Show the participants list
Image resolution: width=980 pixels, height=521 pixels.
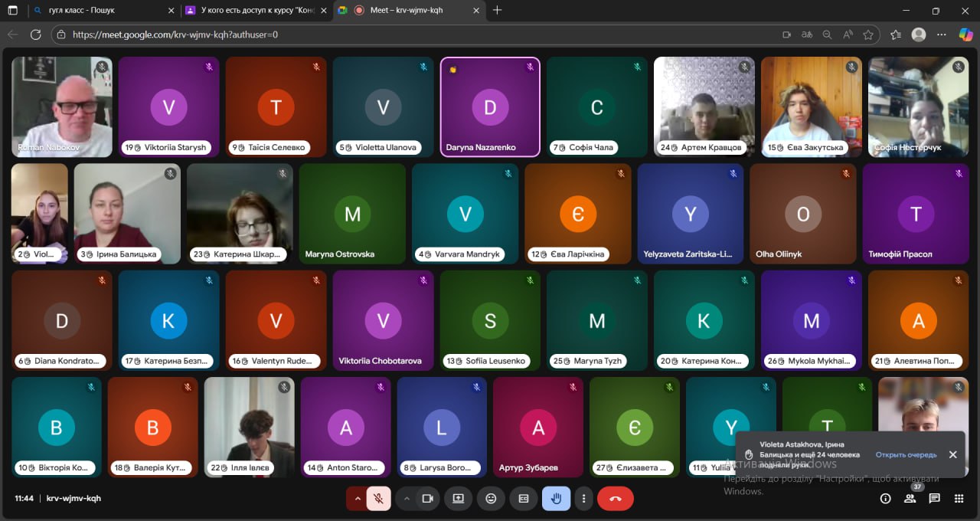(x=910, y=498)
